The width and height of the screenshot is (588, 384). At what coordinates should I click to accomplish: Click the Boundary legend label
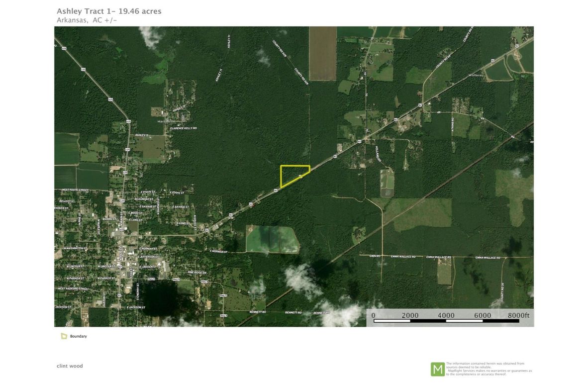(x=78, y=336)
